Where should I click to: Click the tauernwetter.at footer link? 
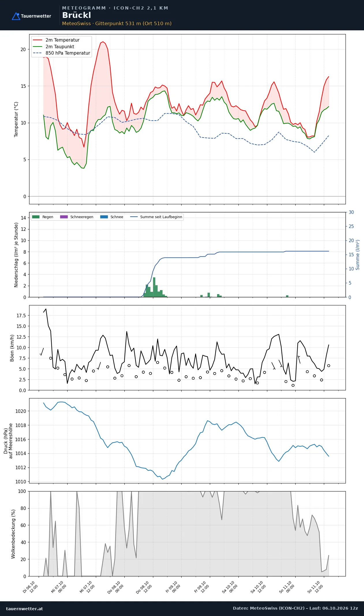coord(25,608)
